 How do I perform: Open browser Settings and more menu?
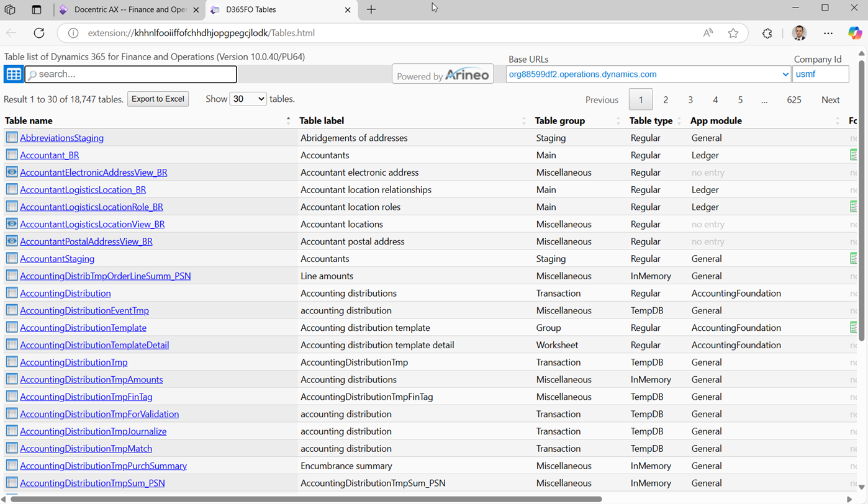tap(828, 33)
